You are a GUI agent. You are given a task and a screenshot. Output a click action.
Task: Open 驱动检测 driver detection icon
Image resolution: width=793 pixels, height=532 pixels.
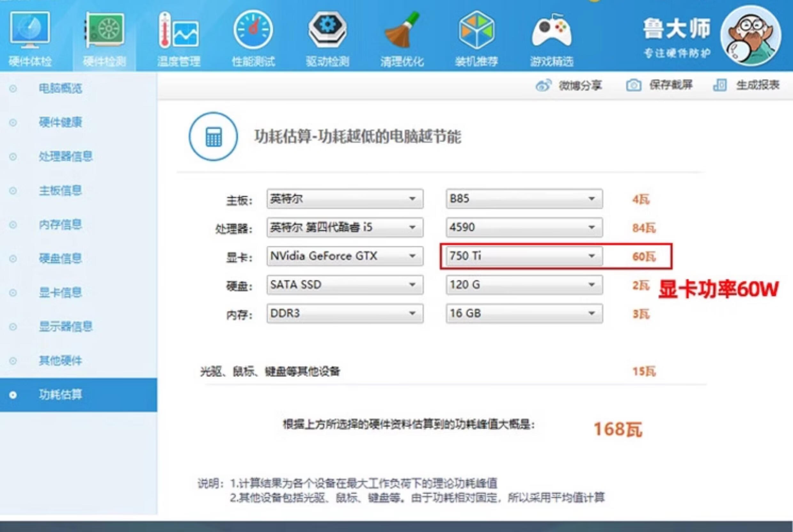[x=327, y=30]
